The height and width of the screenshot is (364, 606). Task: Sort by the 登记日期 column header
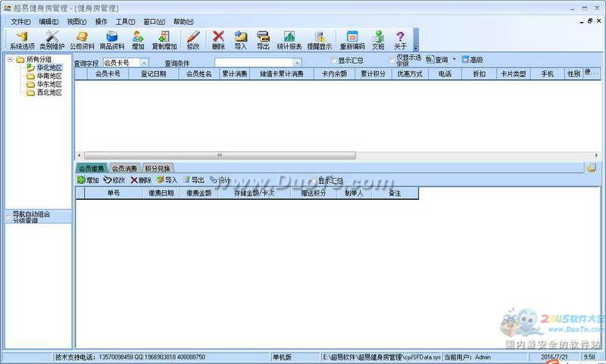tap(154, 73)
